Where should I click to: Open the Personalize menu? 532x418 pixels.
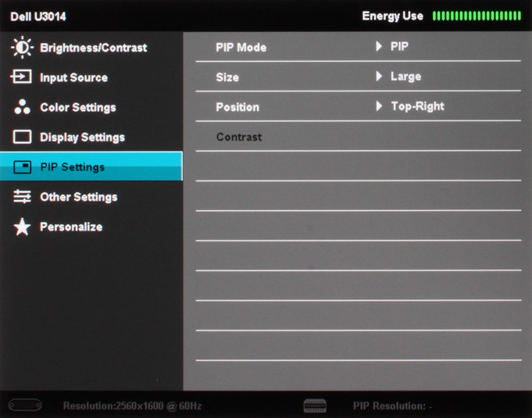click(x=91, y=227)
